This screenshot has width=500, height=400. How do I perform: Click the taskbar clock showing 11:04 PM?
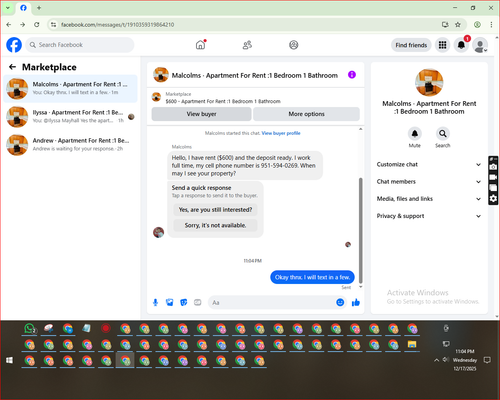(x=465, y=351)
